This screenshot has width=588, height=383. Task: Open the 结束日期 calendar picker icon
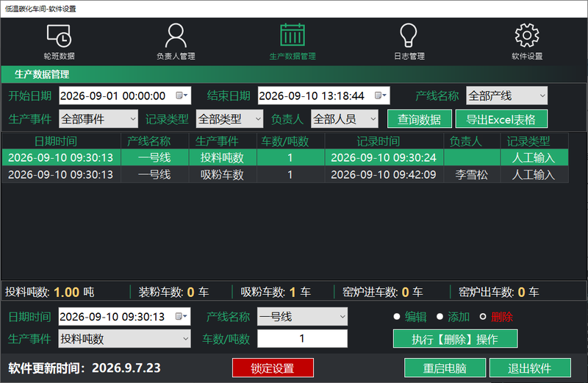[x=380, y=96]
